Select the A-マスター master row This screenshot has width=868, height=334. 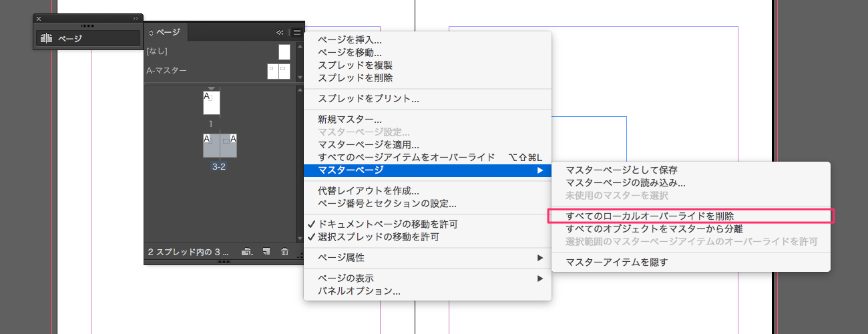tap(219, 71)
